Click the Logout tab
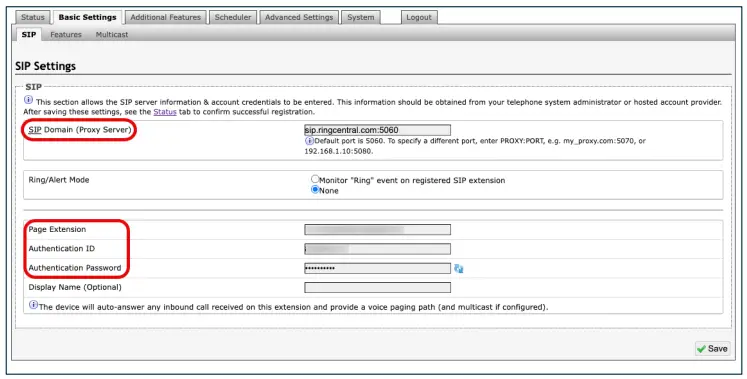 [419, 17]
